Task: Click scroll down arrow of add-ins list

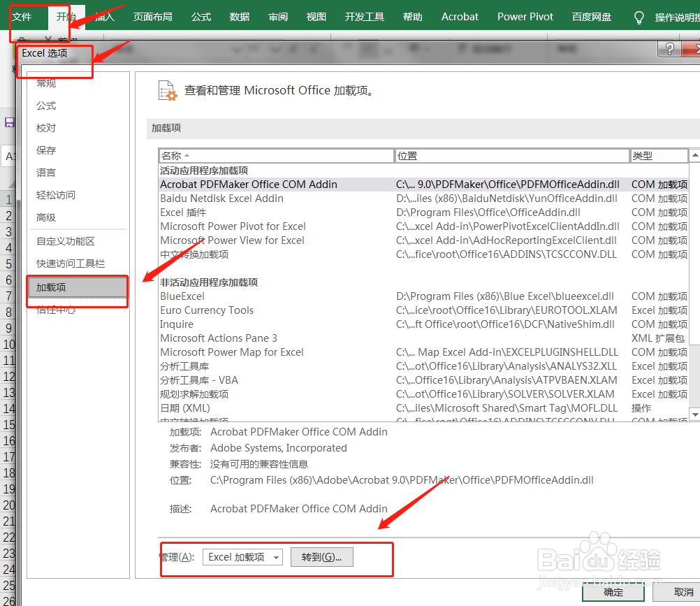Action: (x=694, y=414)
